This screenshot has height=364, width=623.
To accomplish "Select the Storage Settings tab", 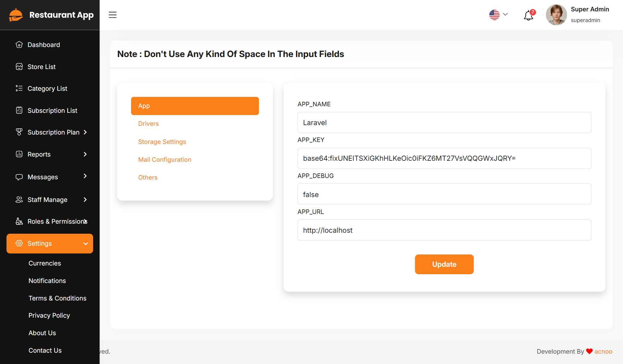I will pos(162,142).
